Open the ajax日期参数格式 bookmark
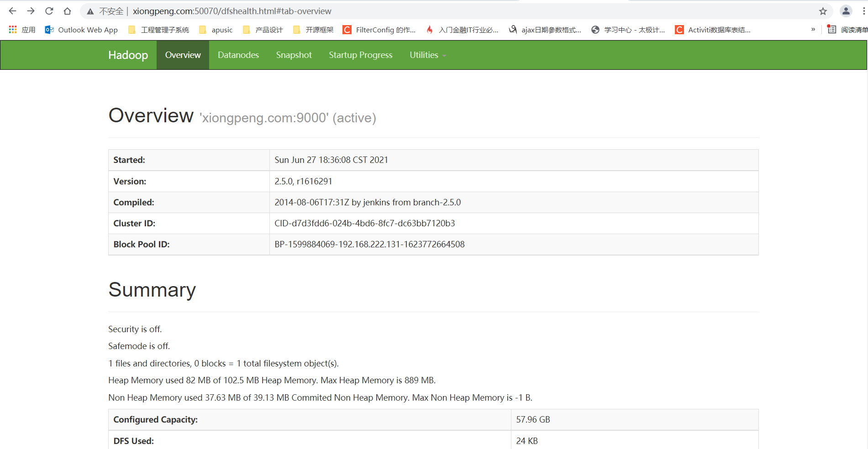 [545, 30]
